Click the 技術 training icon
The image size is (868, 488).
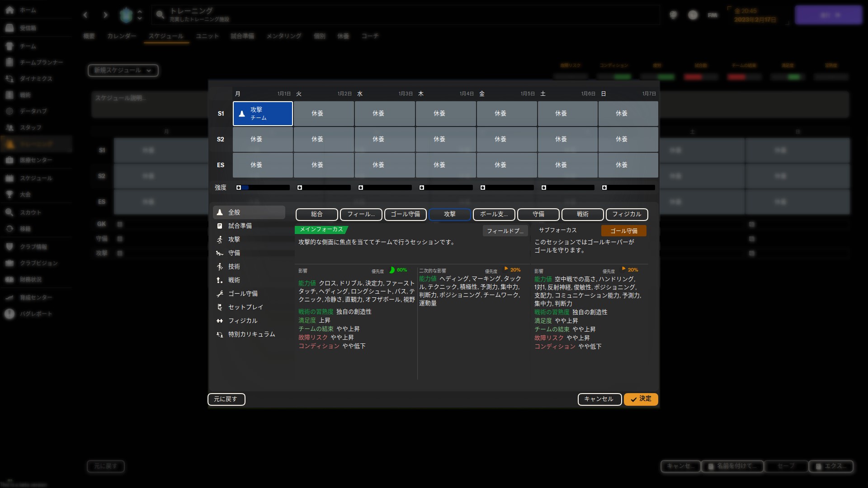pos(220,267)
